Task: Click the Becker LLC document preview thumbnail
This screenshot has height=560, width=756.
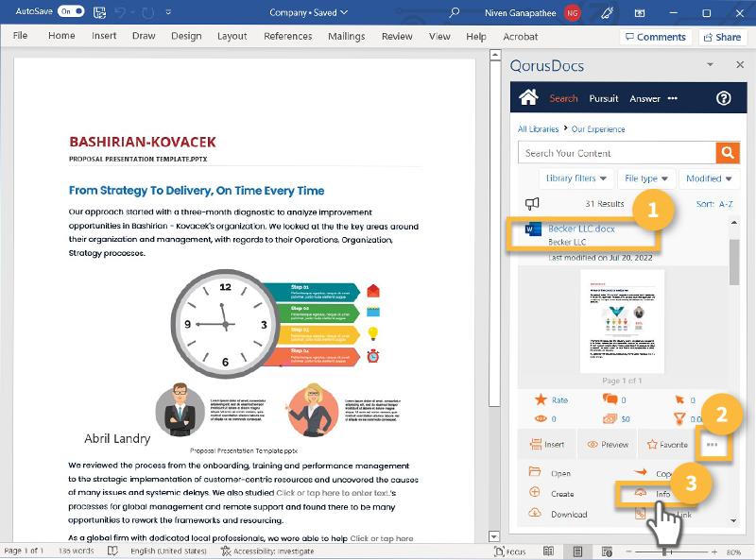Action: pyautogui.click(x=622, y=321)
